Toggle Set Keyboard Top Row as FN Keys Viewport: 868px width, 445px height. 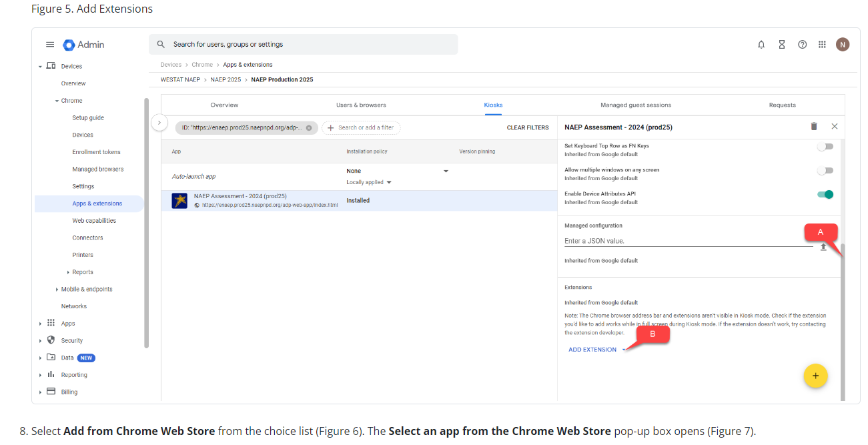[x=825, y=147]
